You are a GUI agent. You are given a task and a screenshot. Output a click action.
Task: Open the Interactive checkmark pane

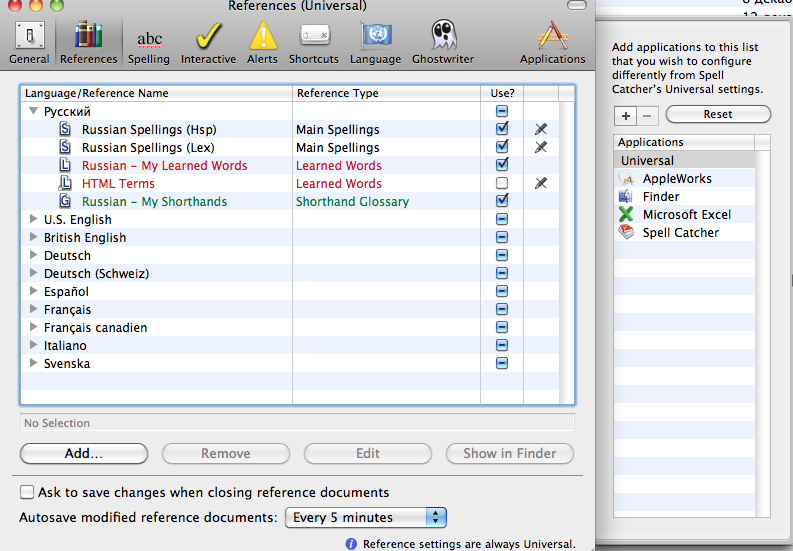[x=208, y=43]
